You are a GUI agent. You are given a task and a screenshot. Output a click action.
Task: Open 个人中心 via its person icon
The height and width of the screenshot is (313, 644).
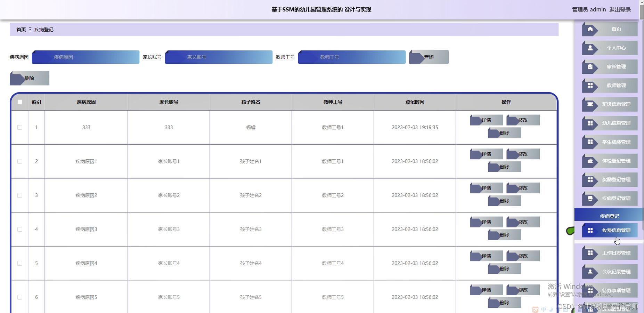point(590,48)
